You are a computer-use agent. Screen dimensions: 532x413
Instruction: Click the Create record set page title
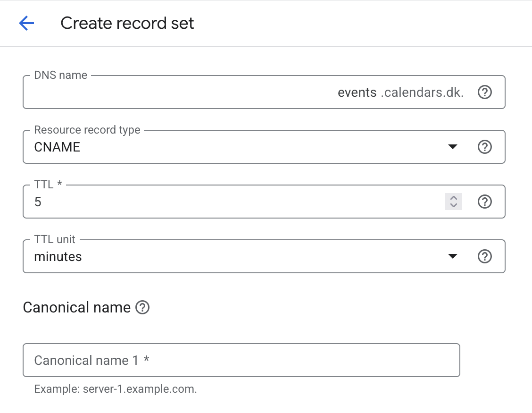click(127, 23)
